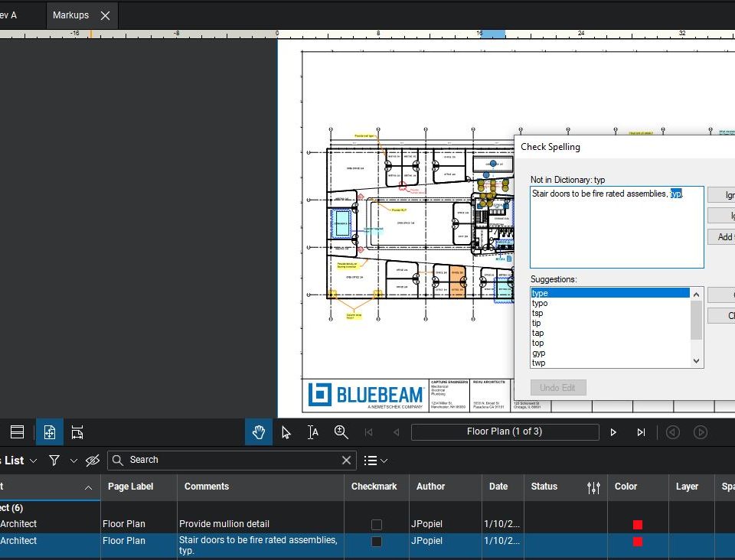The width and height of the screenshot is (735, 560).
Task: Click the page box Floor Plan (1 of 3)
Action: tap(505, 431)
